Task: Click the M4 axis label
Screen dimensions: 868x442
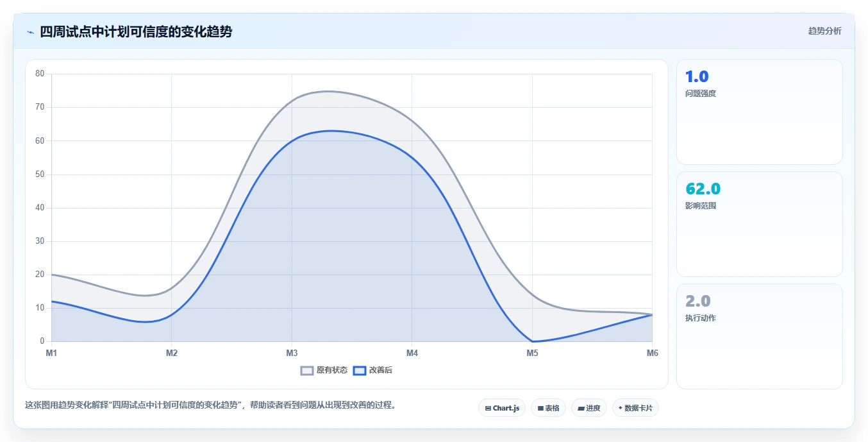Action: (x=412, y=353)
